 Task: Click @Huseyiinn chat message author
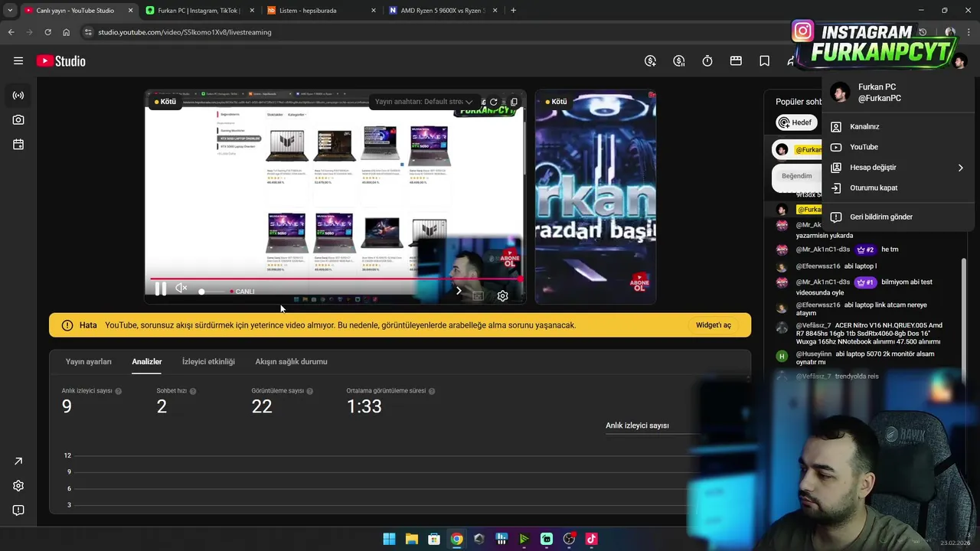pos(814,354)
